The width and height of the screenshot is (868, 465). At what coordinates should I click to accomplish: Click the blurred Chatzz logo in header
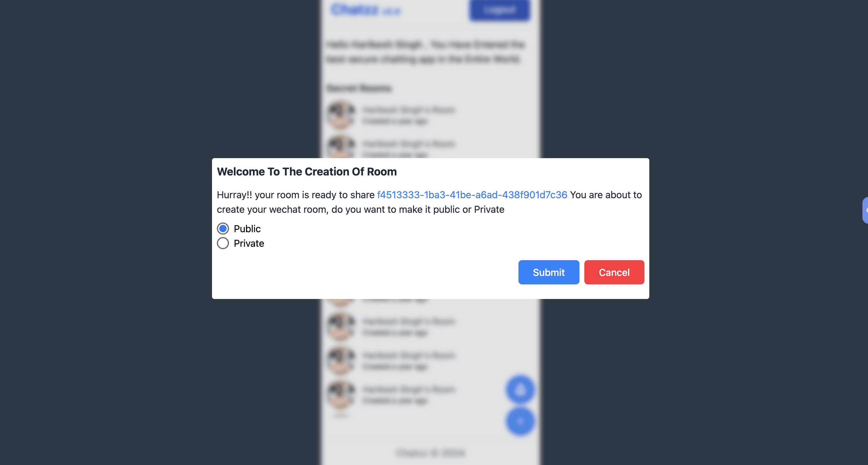pyautogui.click(x=365, y=10)
